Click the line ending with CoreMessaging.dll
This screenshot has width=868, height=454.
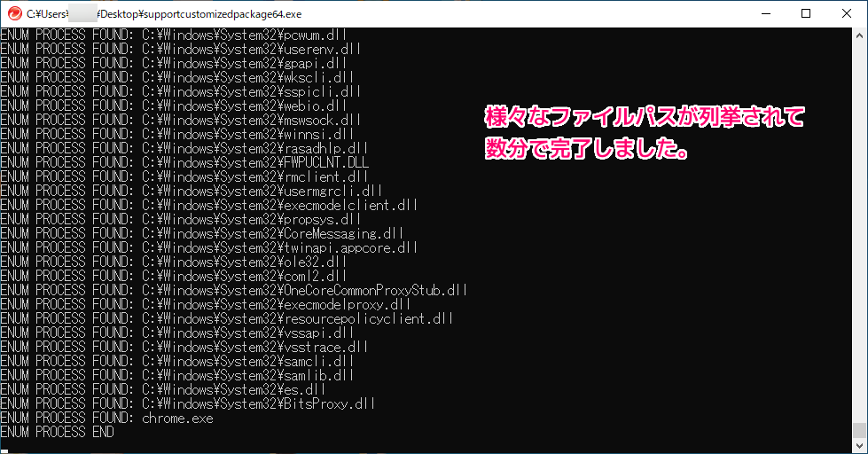(x=202, y=233)
